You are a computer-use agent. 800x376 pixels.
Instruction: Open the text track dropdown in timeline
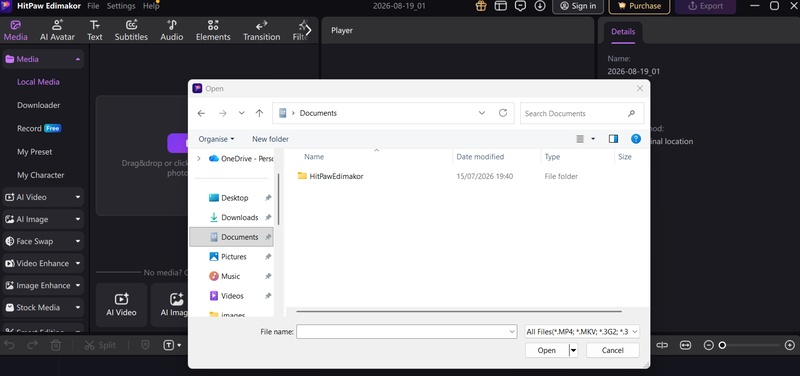click(x=179, y=345)
